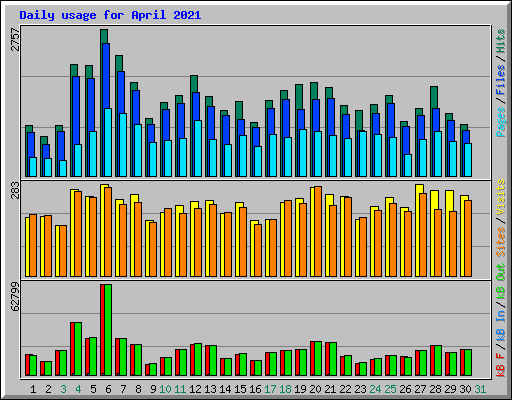Click day 28 on the x-axis
This screenshot has height=400, width=512.
(435, 389)
